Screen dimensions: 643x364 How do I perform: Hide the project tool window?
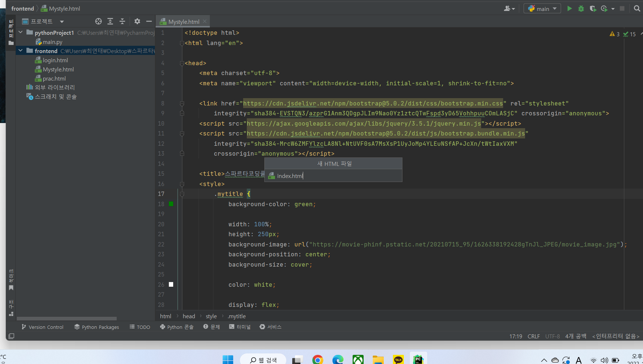149,21
